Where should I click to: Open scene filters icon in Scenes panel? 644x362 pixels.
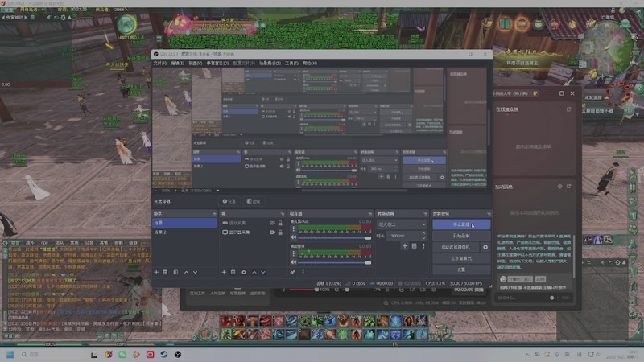click(175, 272)
